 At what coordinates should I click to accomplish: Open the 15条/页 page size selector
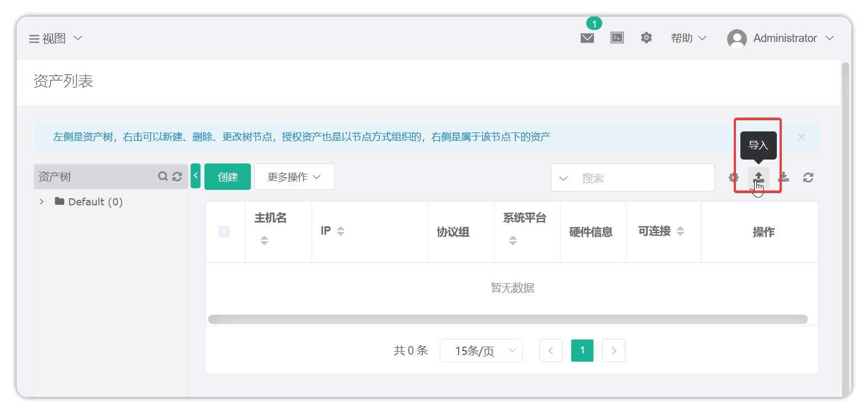click(x=481, y=351)
